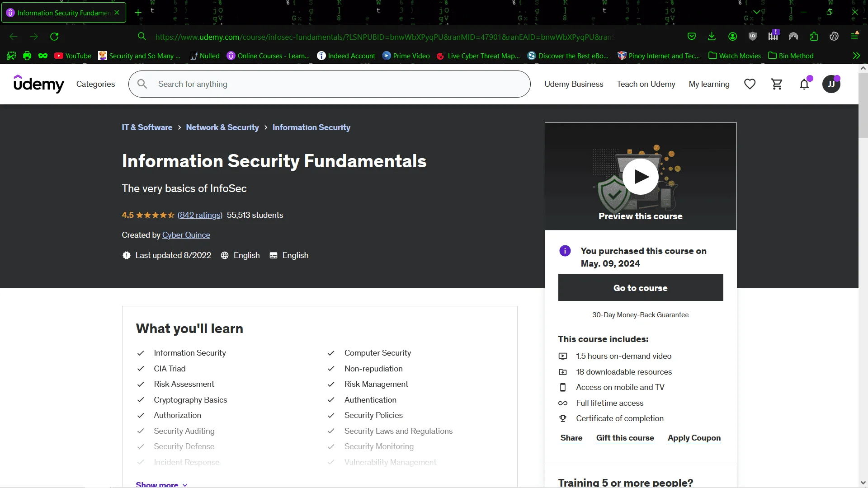868x488 pixels.
Task: Open the fence extension with purple badge
Action: tap(773, 36)
